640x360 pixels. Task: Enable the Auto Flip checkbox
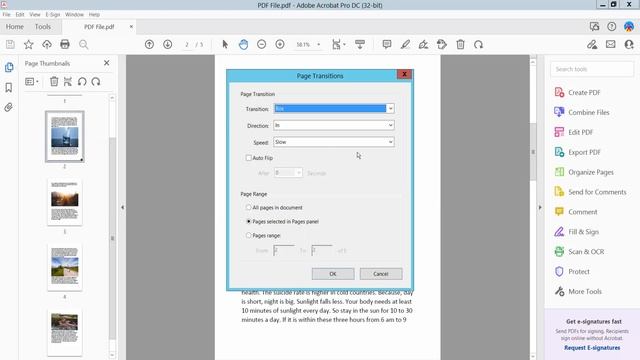click(x=249, y=158)
